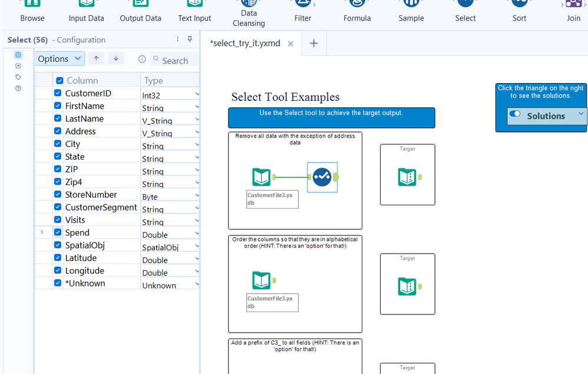
Task: Move selected field down with arrow button
Action: [x=116, y=58]
